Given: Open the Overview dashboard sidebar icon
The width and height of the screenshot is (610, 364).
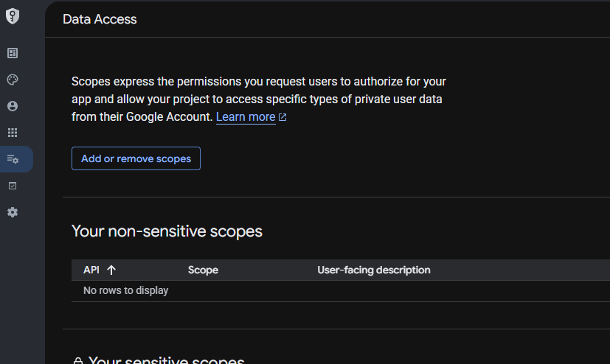Looking at the screenshot, I should point(13,53).
